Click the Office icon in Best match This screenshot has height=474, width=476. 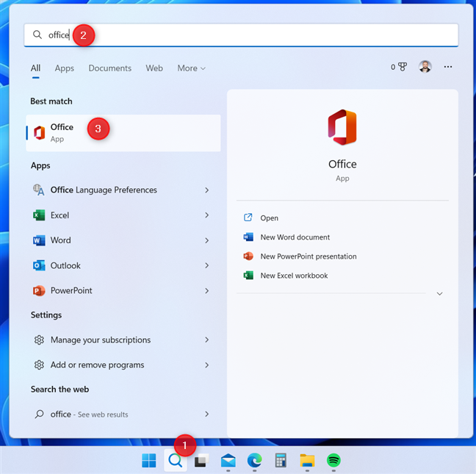click(39, 133)
